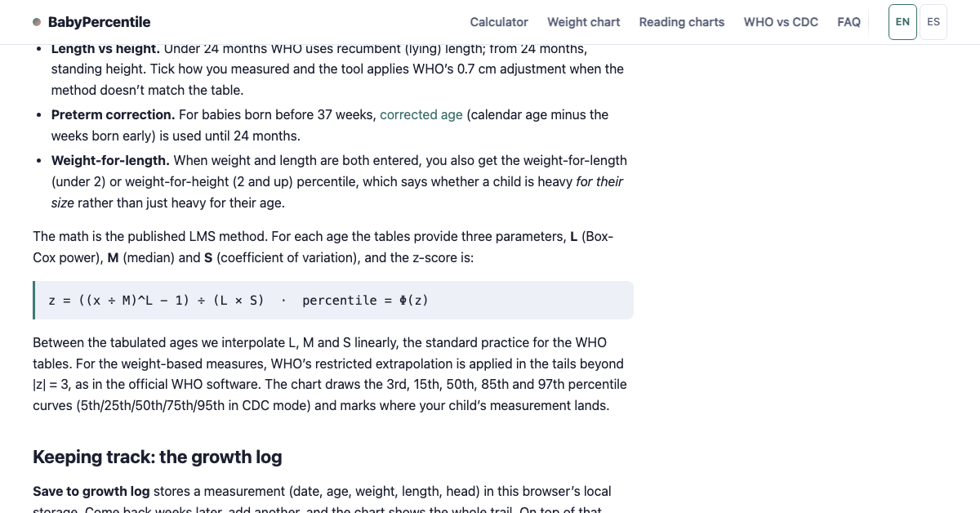The height and width of the screenshot is (513, 980).
Task: Navigate to Reading charts
Action: click(x=681, y=22)
